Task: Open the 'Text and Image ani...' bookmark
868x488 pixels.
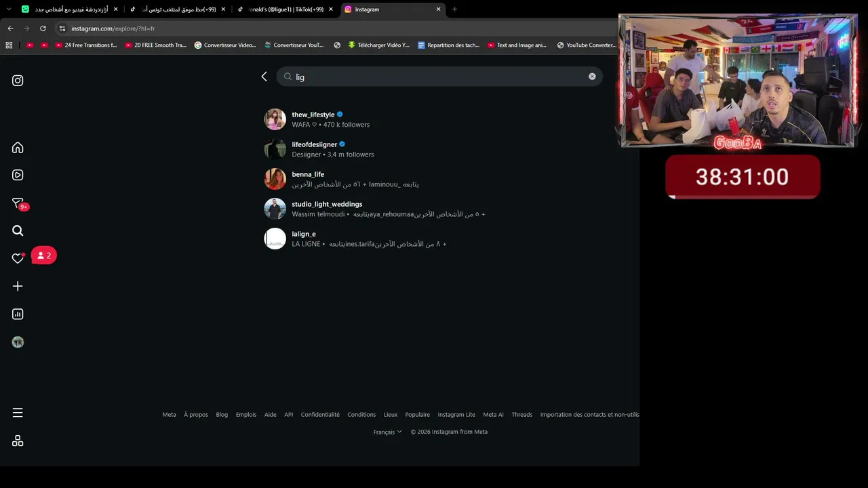Action: pyautogui.click(x=517, y=45)
